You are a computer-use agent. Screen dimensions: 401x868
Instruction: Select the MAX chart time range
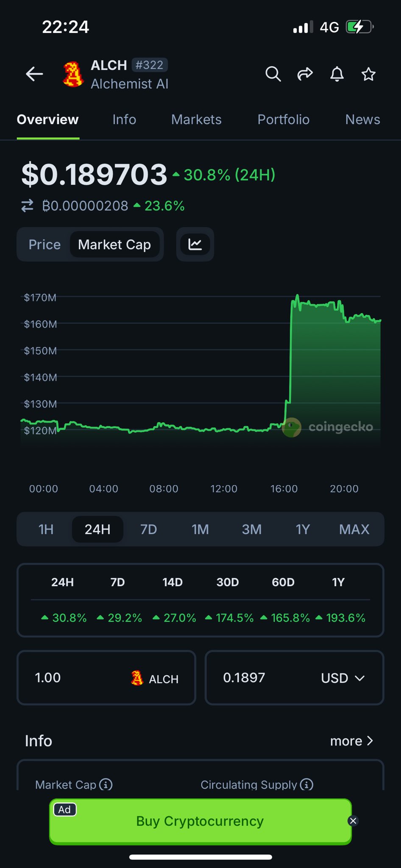(x=354, y=529)
